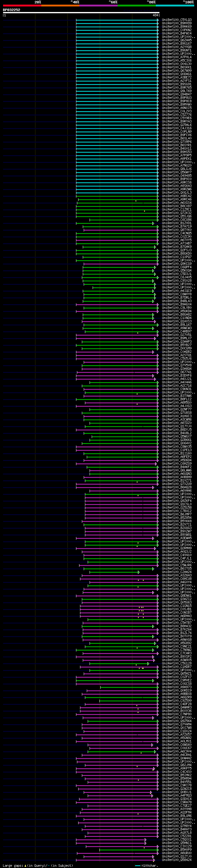
Task: Select hit label UniRef100_B5HM94
Action: pyautogui.click(x=177, y=778)
